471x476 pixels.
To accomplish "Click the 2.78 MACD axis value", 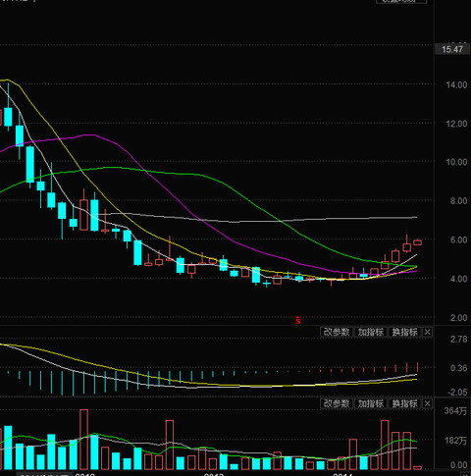I will coord(458,340).
